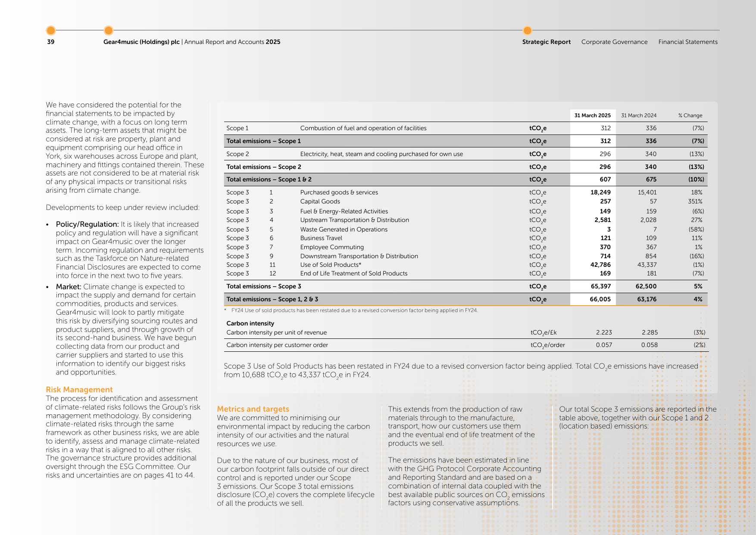Click Employee Commuting row label
The width and height of the screenshot is (756, 535).
332,247
